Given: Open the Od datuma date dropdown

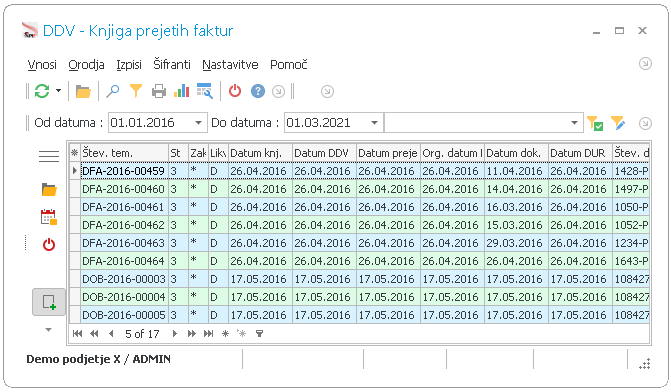Looking at the screenshot, I should coord(198,123).
